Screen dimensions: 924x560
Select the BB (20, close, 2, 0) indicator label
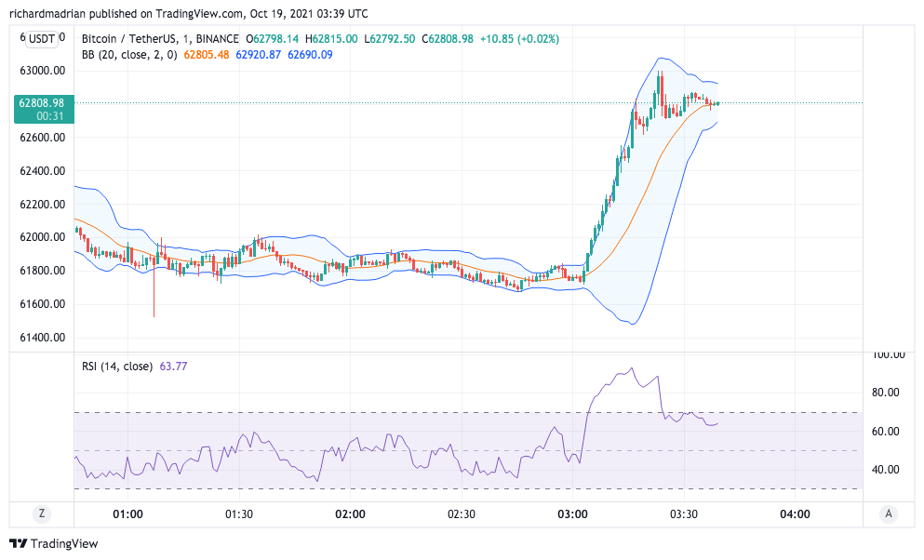[x=130, y=55]
